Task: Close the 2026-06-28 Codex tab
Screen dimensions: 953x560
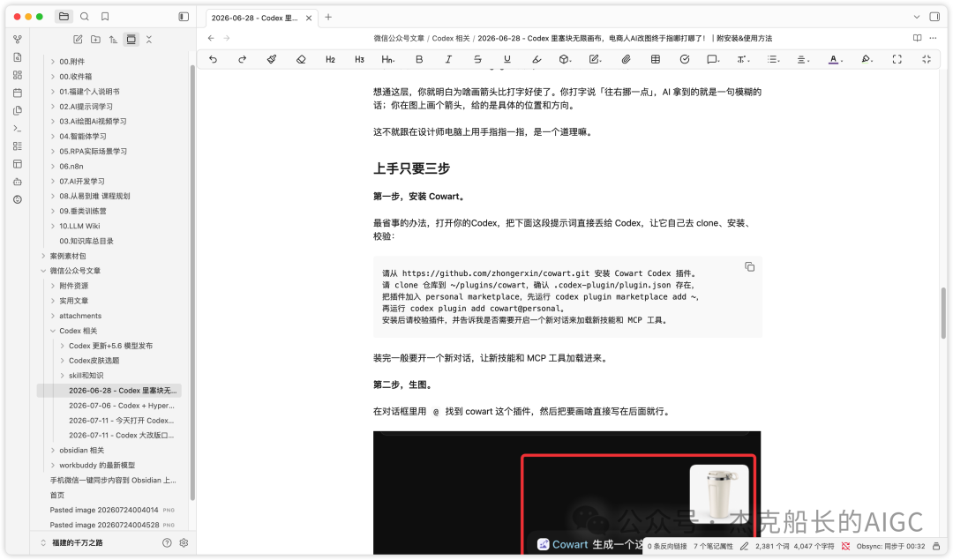Action: point(309,18)
